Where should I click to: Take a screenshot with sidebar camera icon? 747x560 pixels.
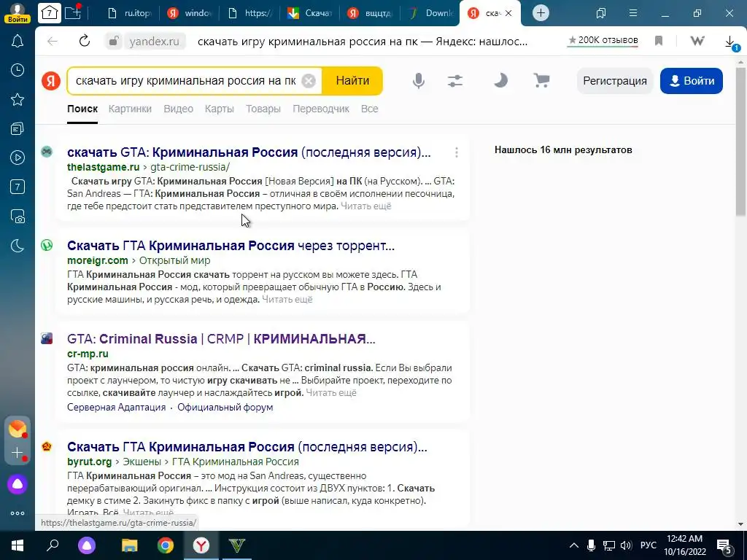(18, 217)
